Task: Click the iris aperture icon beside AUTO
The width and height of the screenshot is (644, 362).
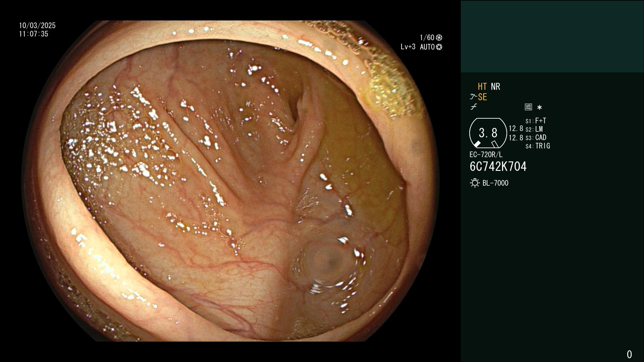Action: coord(439,47)
